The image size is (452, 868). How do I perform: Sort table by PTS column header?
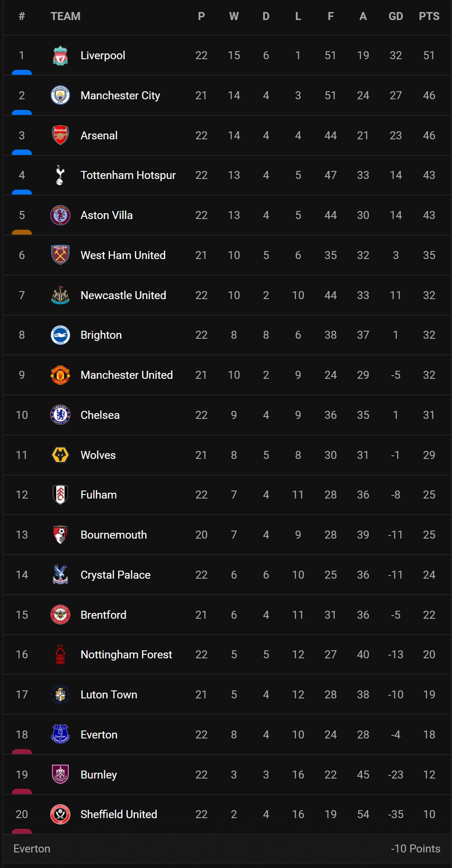click(x=429, y=16)
